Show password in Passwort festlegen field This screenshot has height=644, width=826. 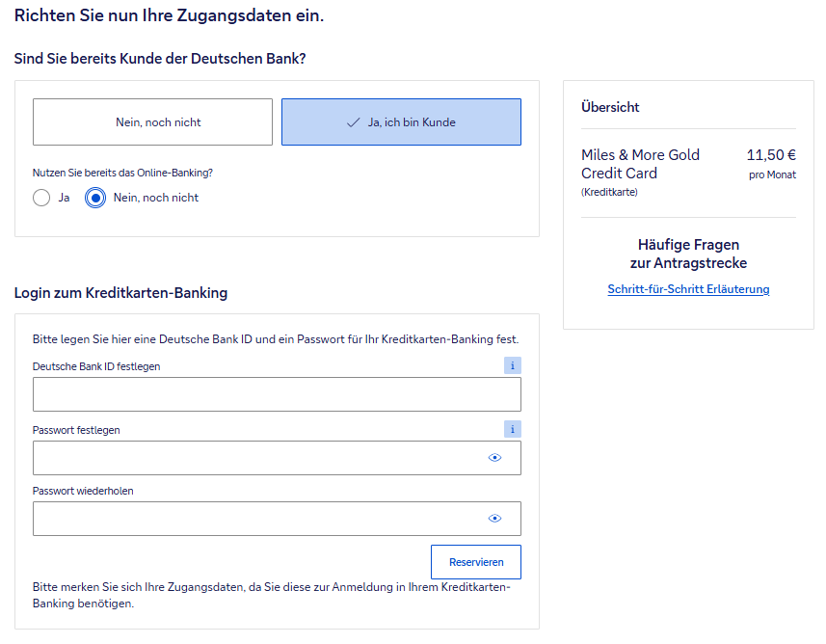494,458
